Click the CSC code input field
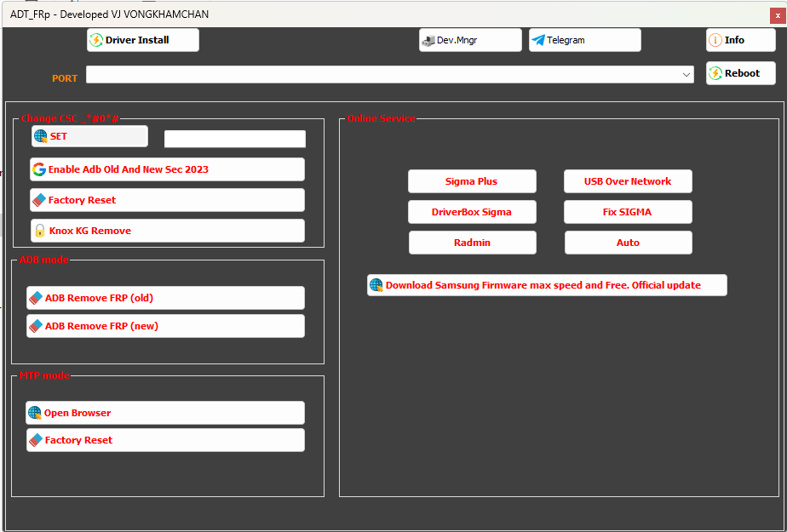The width and height of the screenshot is (787, 532). tap(235, 139)
